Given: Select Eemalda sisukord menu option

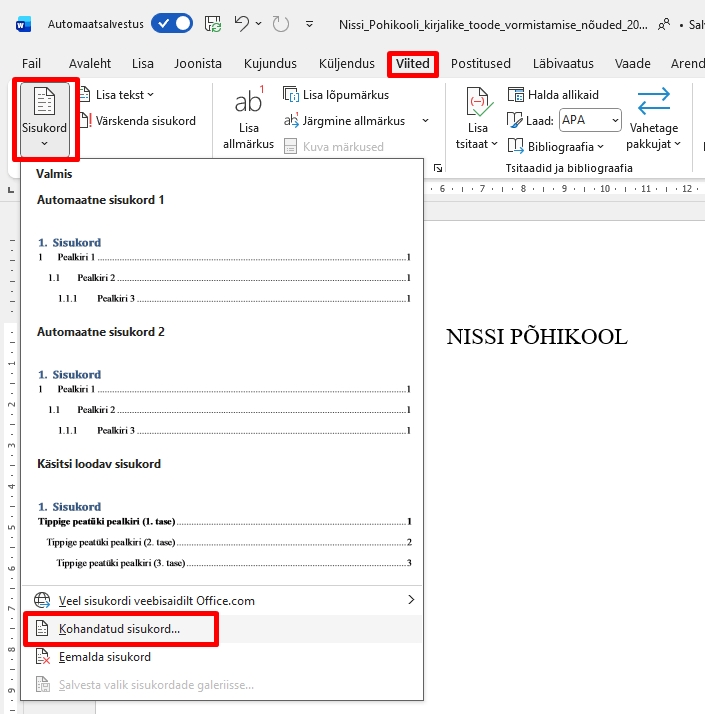Looking at the screenshot, I should pyautogui.click(x=105, y=657).
